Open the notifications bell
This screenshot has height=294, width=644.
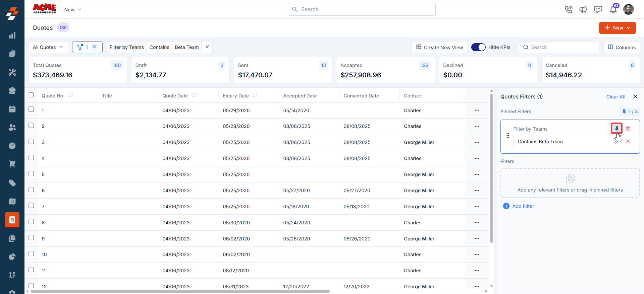pos(613,9)
